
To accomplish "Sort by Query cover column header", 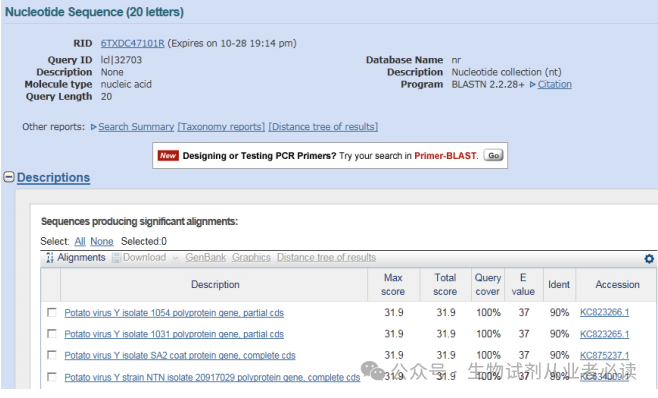I will point(488,285).
